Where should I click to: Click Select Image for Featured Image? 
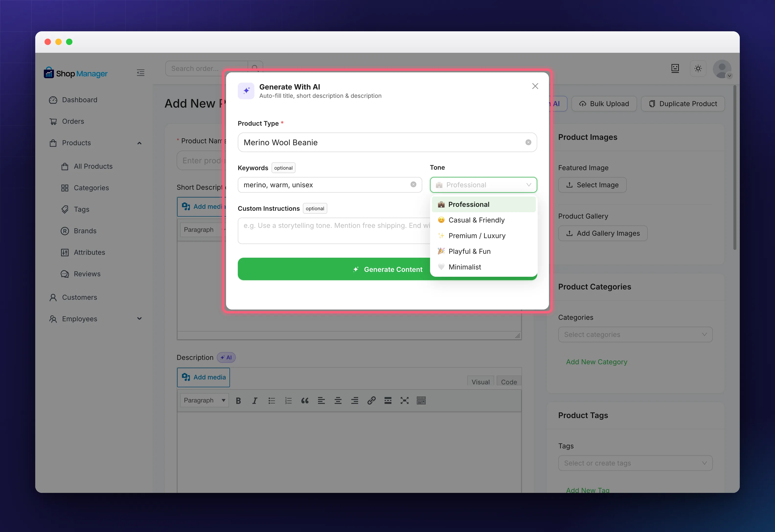592,185
